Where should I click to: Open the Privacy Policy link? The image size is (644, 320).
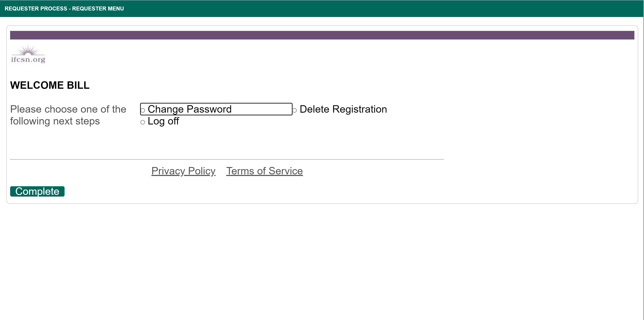click(183, 171)
